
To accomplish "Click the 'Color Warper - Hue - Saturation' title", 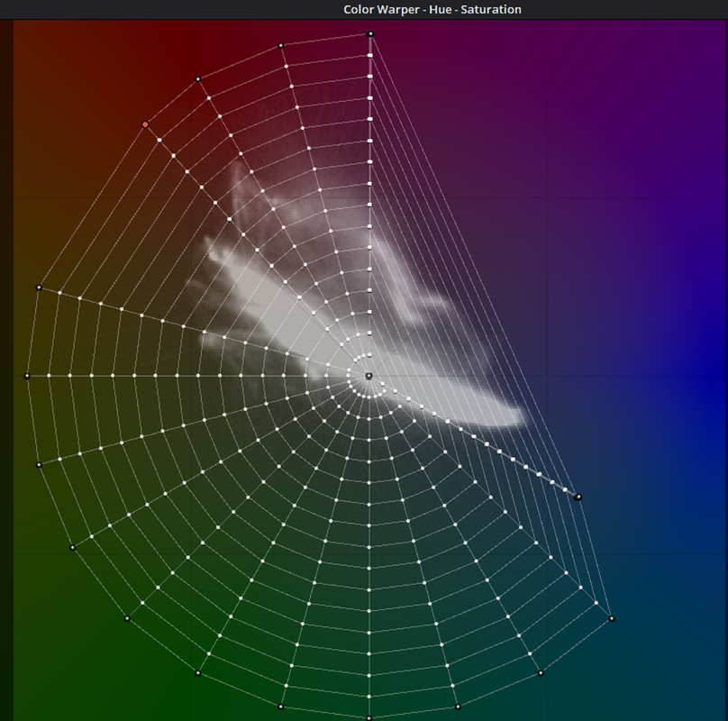I will [x=432, y=9].
